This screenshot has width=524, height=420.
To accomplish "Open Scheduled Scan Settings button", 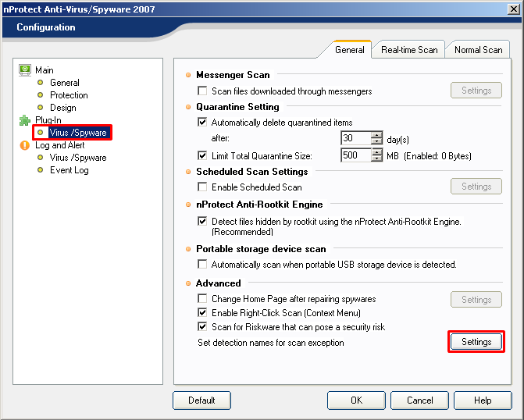I will pyautogui.click(x=476, y=187).
